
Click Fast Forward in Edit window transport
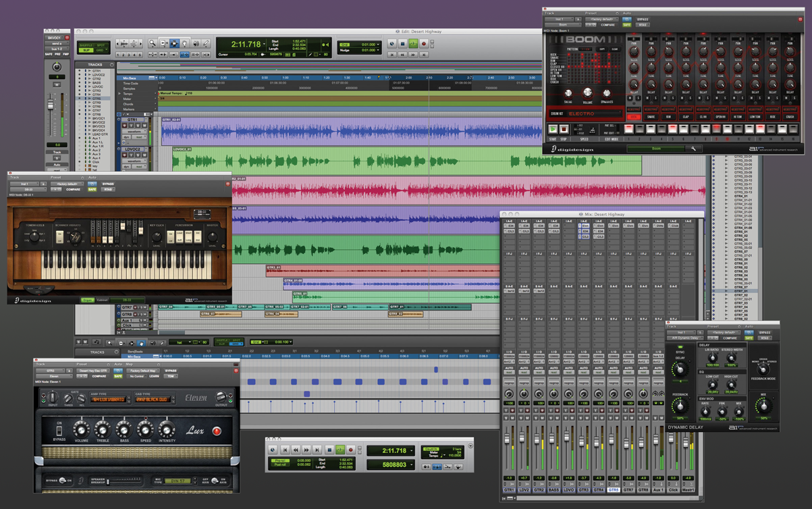coord(413,55)
